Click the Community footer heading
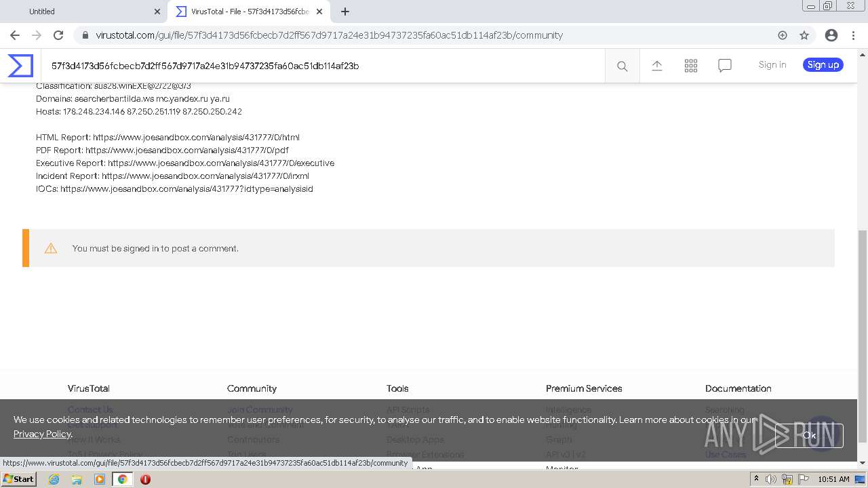The height and width of the screenshot is (488, 868). click(252, 388)
